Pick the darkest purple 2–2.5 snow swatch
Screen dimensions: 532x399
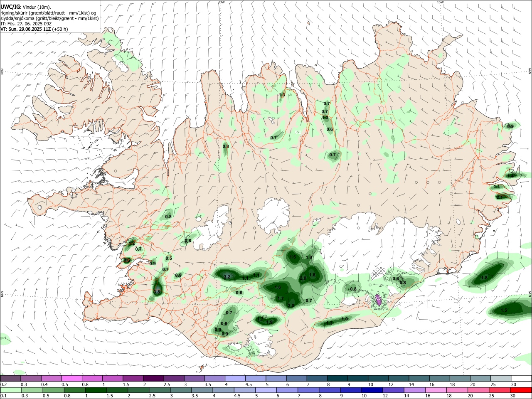click(x=154, y=379)
